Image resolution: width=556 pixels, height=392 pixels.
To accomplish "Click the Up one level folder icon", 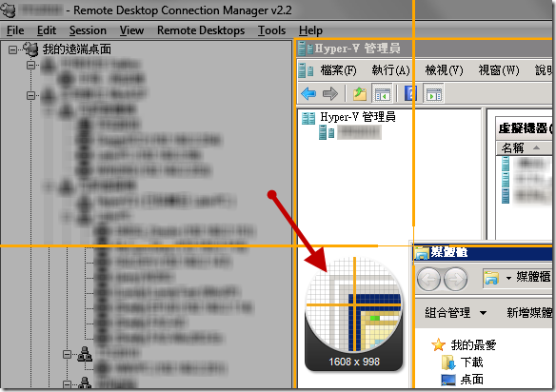I will tap(359, 94).
